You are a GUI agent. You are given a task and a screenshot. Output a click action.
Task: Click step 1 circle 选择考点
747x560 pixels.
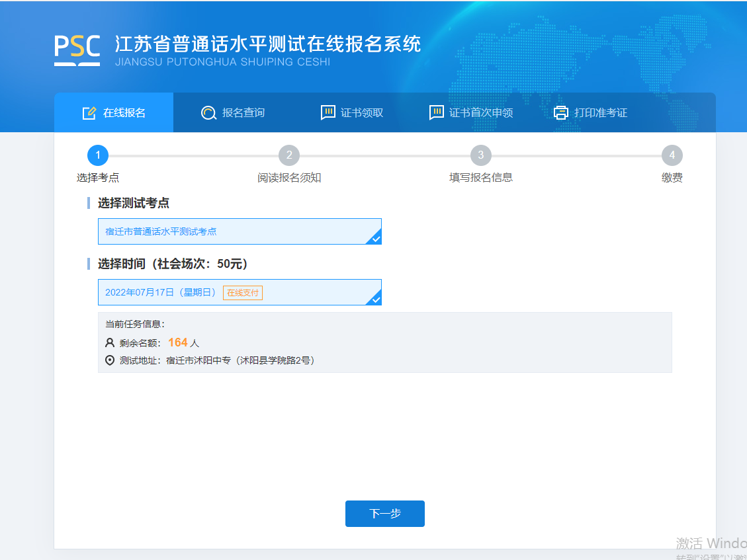pos(98,155)
